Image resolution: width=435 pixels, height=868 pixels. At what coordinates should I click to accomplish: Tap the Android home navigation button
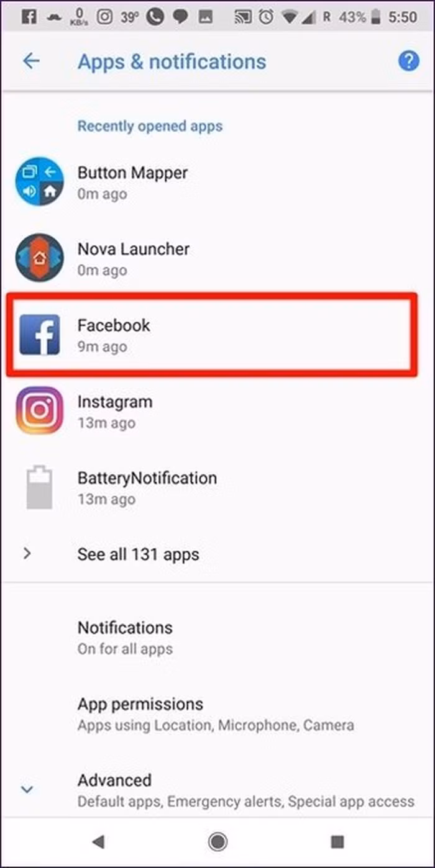217,841
